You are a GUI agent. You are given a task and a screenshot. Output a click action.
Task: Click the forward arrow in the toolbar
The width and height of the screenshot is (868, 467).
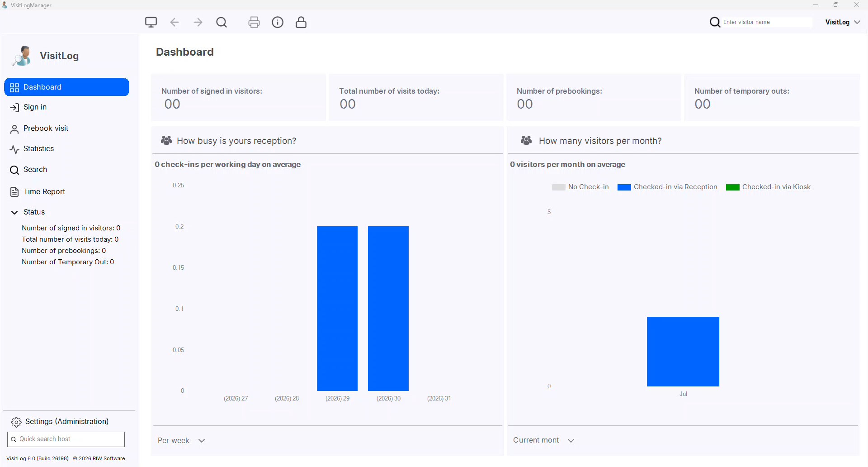click(x=198, y=22)
